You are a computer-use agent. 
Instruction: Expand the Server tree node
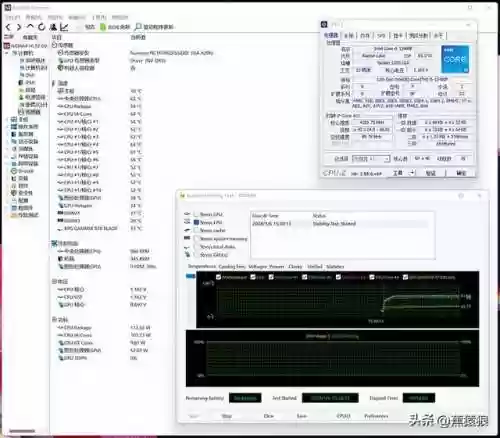coord(8,134)
